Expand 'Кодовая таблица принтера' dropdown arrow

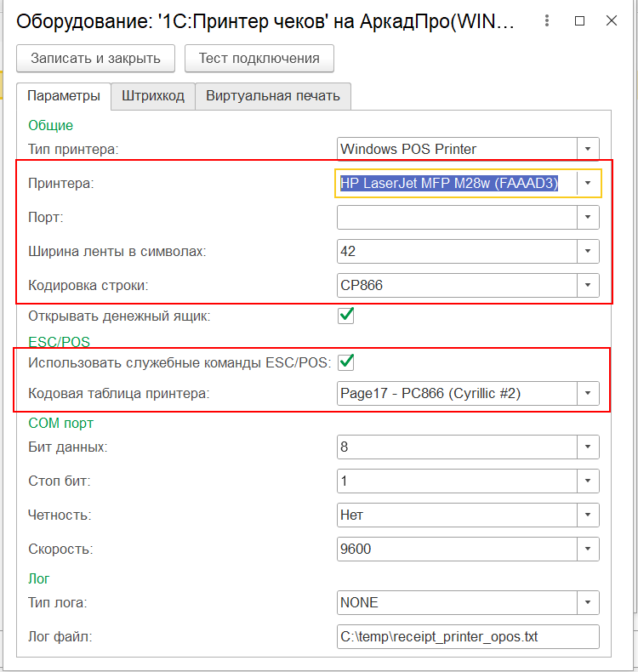pyautogui.click(x=587, y=393)
